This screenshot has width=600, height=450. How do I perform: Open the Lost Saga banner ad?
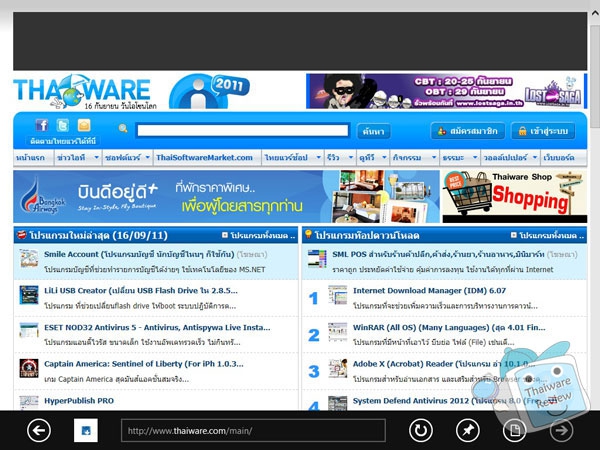point(446,91)
